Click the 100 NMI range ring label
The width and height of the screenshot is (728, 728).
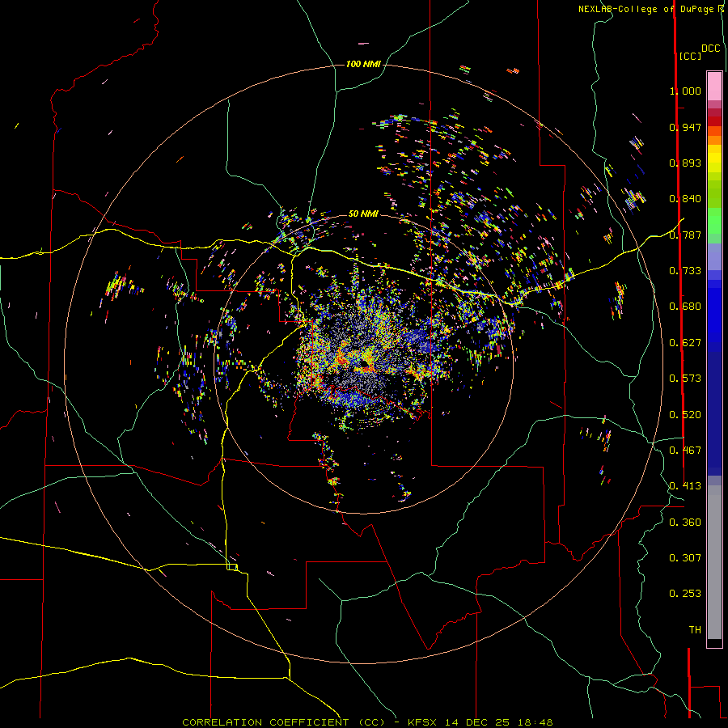[x=363, y=64]
